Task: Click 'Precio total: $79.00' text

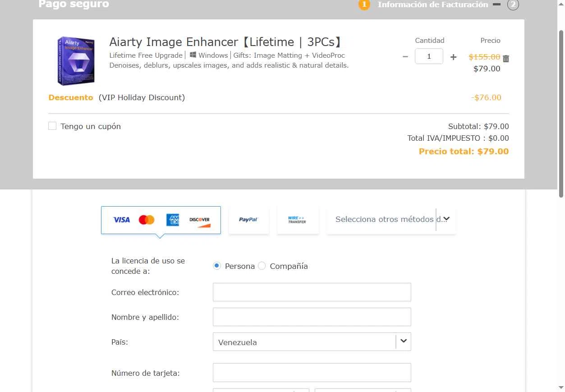Action: (x=464, y=152)
